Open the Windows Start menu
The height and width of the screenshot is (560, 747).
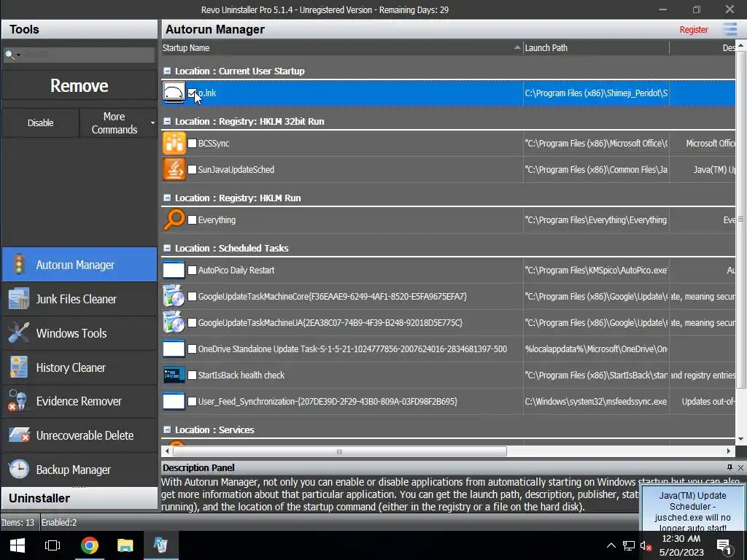pyautogui.click(x=18, y=545)
